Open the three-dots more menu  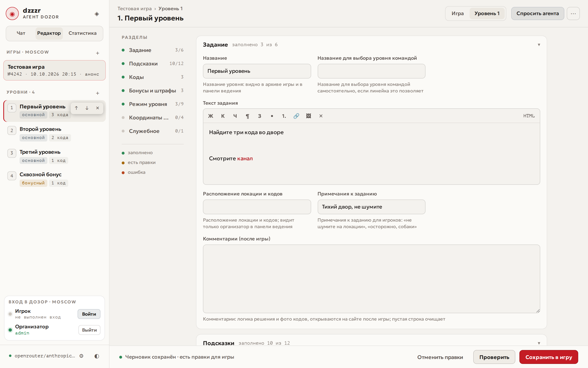click(573, 13)
